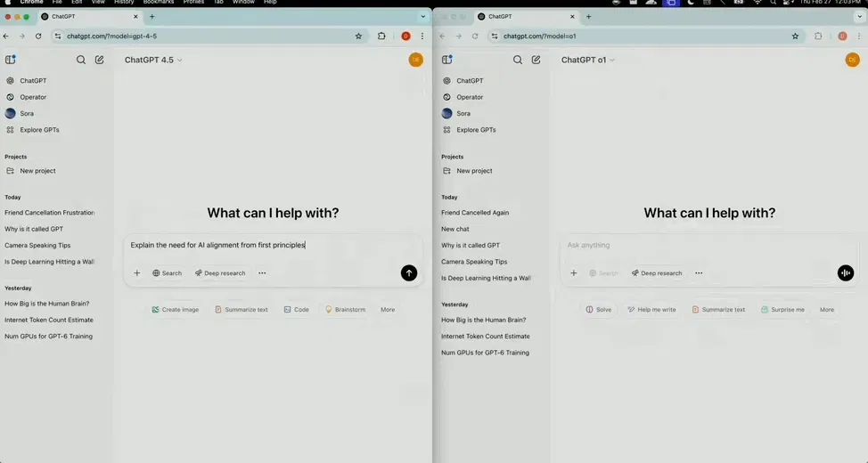Click the 'Ask anything' input in right window

pos(695,245)
